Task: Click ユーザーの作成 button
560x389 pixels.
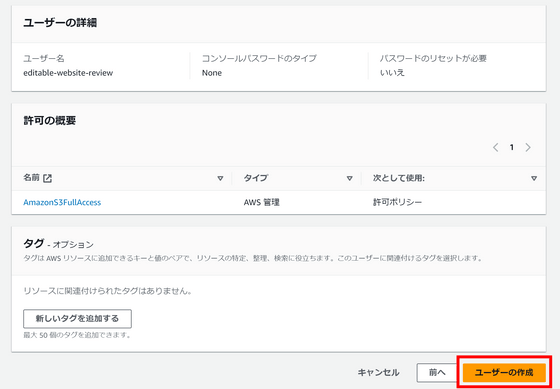Action: pyautogui.click(x=504, y=373)
